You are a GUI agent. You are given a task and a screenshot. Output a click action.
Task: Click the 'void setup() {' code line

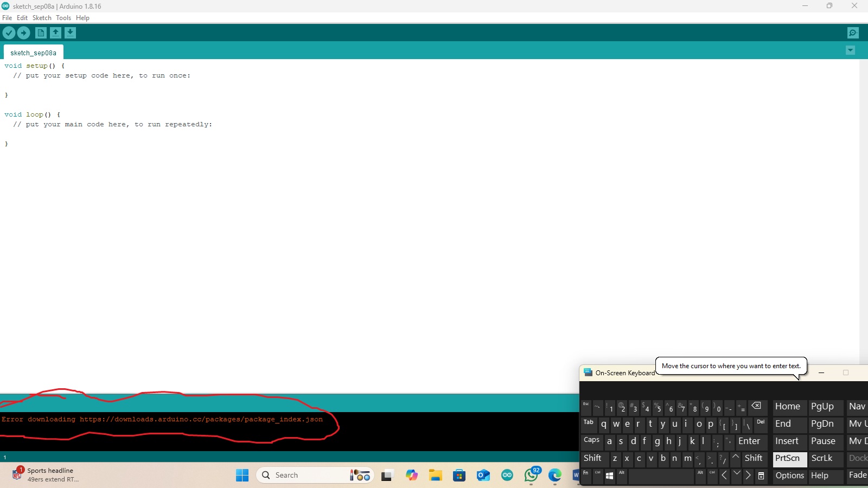tap(35, 66)
